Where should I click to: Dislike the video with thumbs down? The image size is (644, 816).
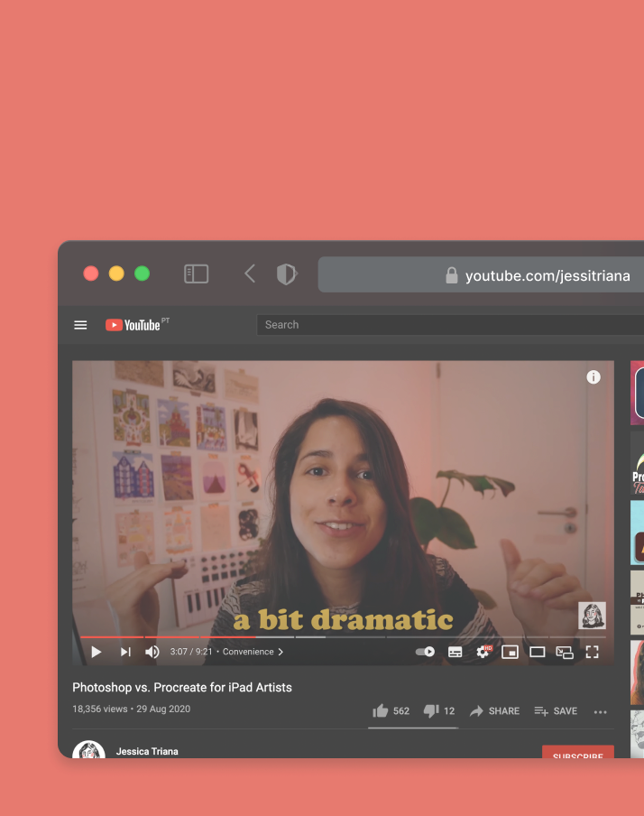431,711
